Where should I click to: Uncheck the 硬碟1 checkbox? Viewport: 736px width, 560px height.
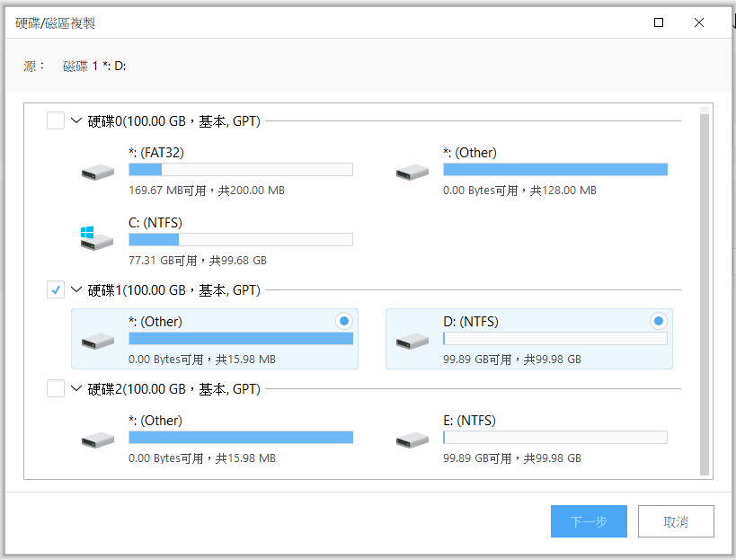[x=56, y=289]
